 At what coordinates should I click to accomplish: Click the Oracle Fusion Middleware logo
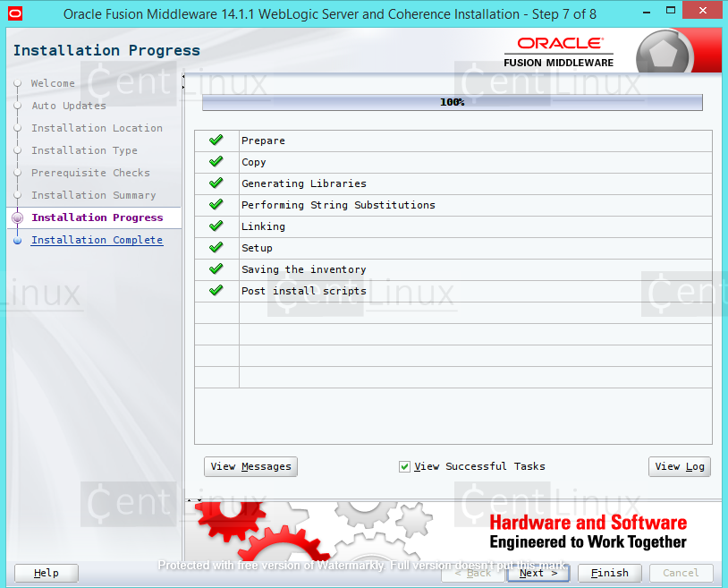[557, 50]
